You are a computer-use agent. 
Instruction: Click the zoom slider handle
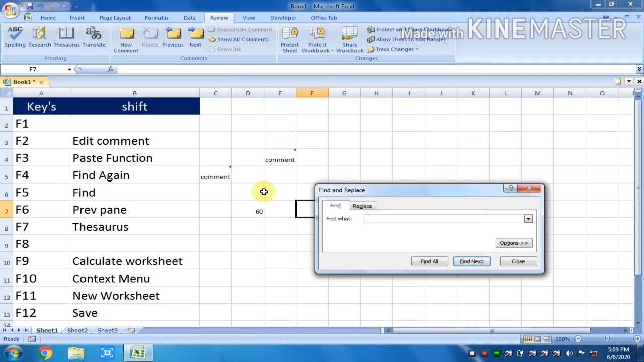pos(607,339)
